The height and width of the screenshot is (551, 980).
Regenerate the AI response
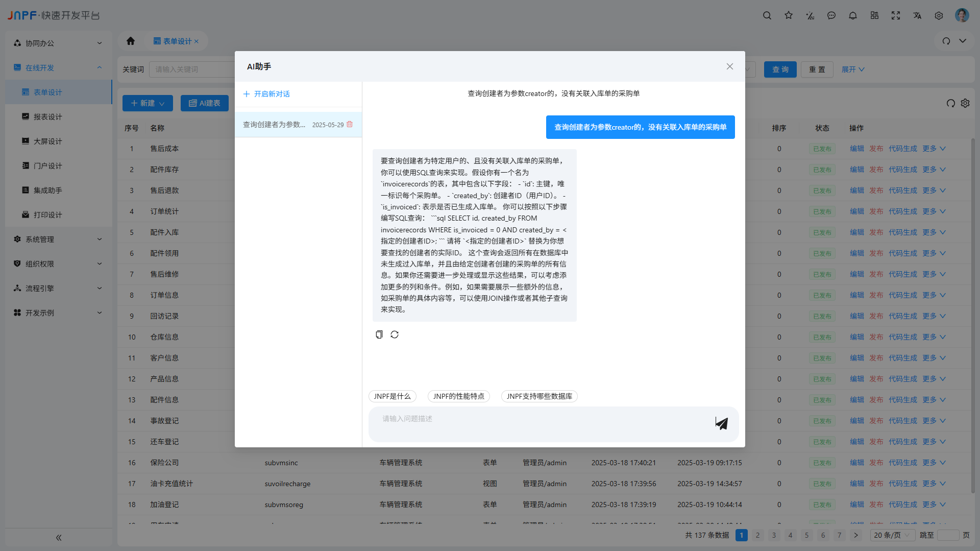[x=395, y=334]
